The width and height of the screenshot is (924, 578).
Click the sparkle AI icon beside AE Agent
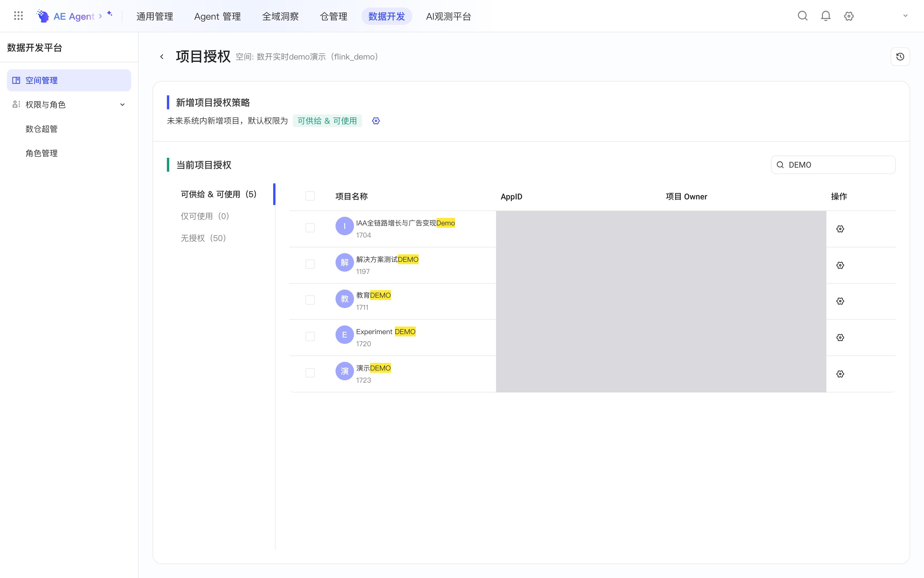coord(110,14)
